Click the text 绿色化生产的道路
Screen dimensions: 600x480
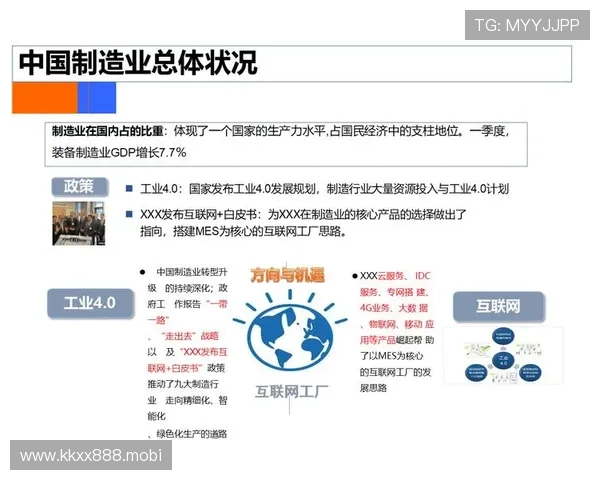pos(192,434)
